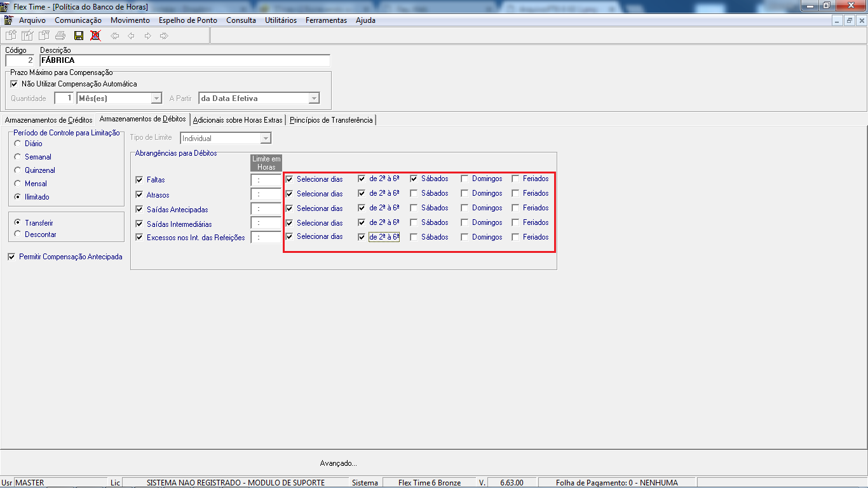Image resolution: width=868 pixels, height=488 pixels.
Task: Go to first record double-left arrow
Action: tap(115, 36)
